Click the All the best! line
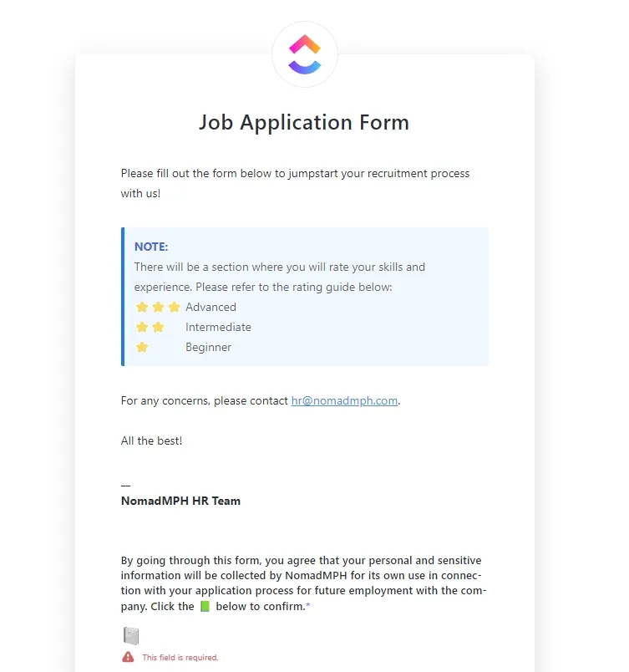Screen dimensions: 629x672 (x=151, y=440)
